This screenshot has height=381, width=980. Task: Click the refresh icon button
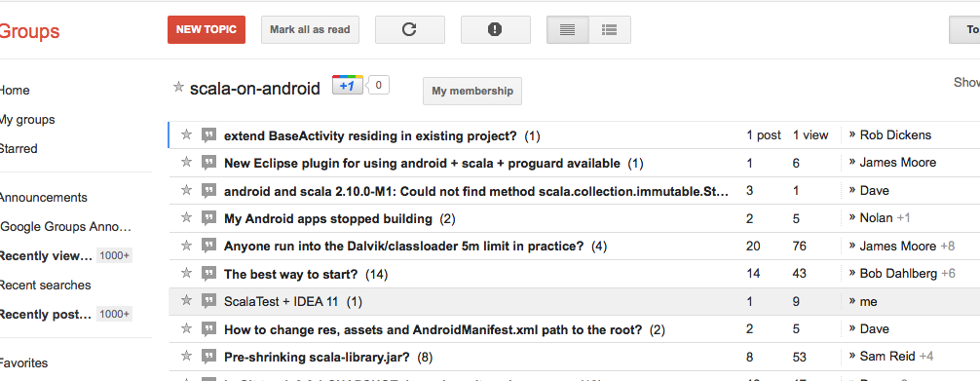(x=409, y=29)
